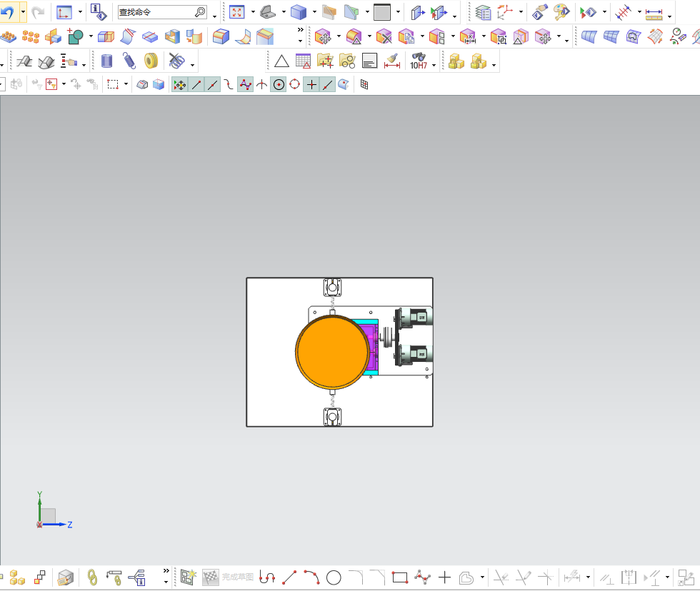700x591 pixels.
Task: Click the delete face cube with X
Action: pyautogui.click(x=384, y=36)
